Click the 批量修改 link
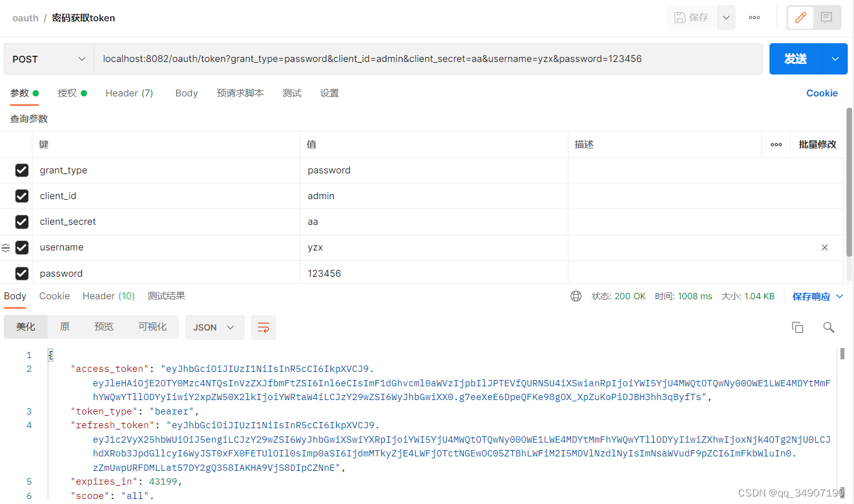The width and height of the screenshot is (854, 504). (817, 144)
